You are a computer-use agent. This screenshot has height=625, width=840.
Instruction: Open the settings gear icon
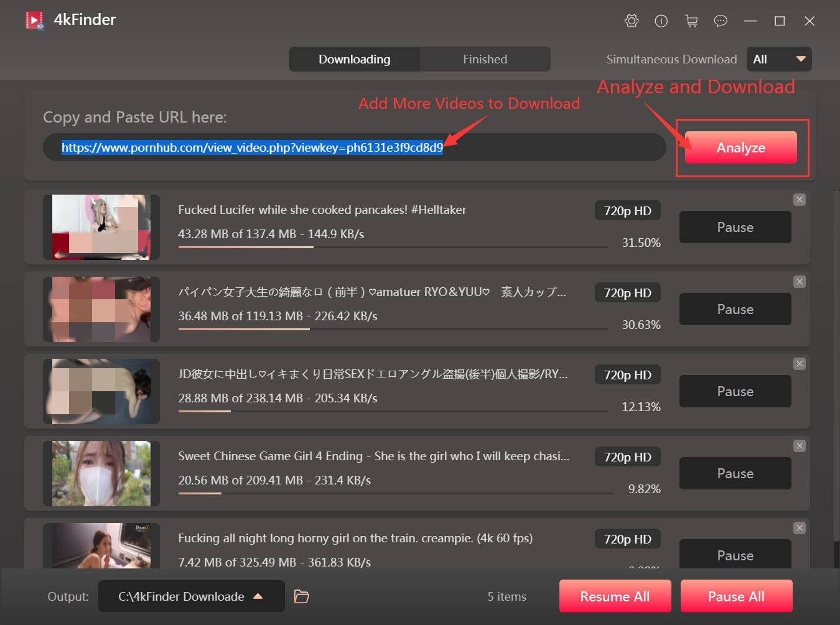(x=632, y=21)
